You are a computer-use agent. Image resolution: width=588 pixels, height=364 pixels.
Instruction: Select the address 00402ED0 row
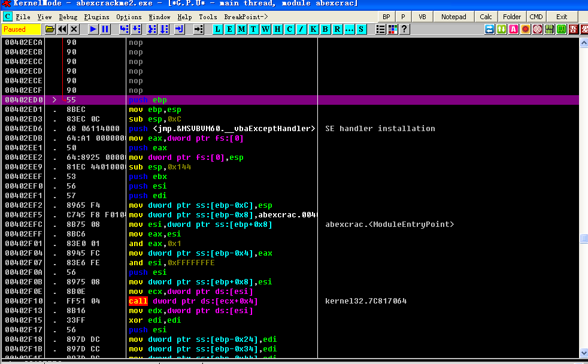click(290, 100)
